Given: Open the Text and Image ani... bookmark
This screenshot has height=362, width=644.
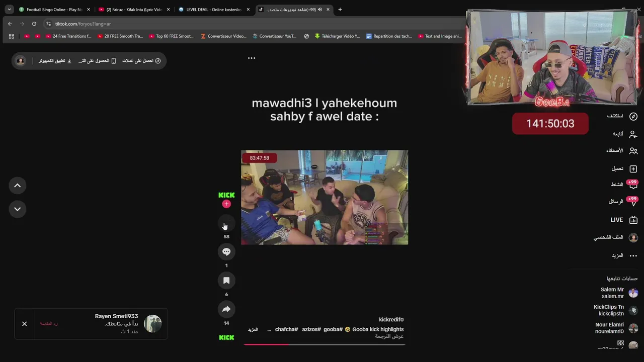Looking at the screenshot, I should [440, 36].
